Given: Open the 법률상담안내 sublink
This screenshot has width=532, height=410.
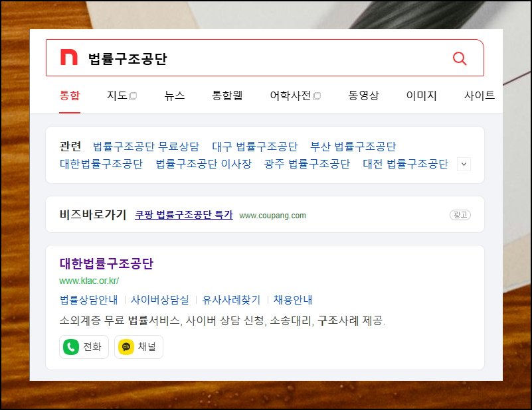Looking at the screenshot, I should pos(88,300).
